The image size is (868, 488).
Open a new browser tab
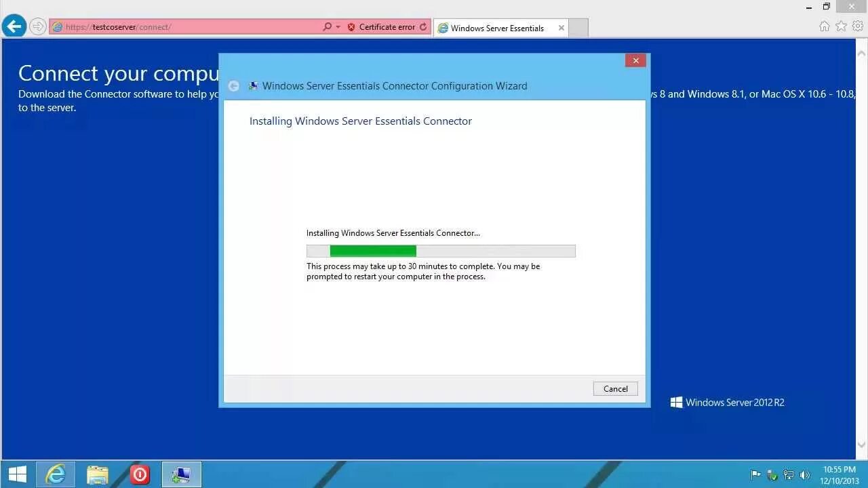[578, 28]
